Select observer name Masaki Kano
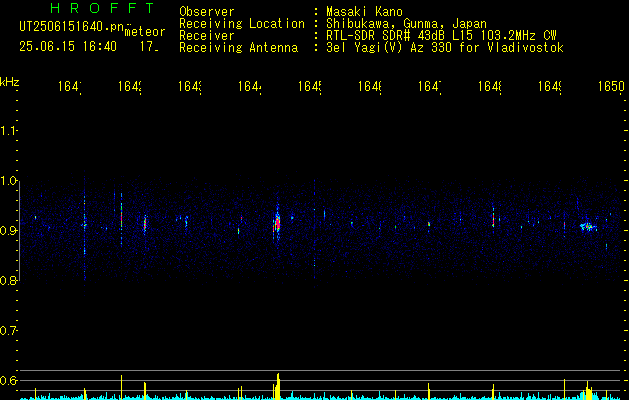The height and width of the screenshot is (400, 629). tap(364, 11)
